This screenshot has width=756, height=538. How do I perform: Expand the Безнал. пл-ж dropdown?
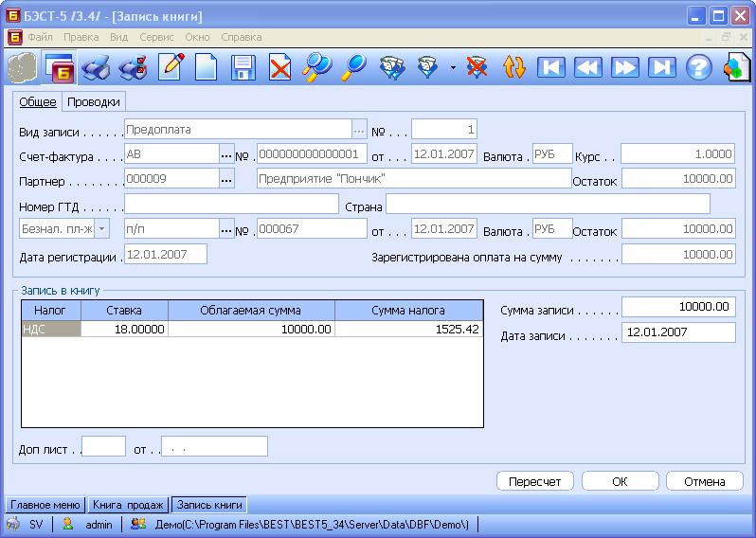click(x=101, y=229)
